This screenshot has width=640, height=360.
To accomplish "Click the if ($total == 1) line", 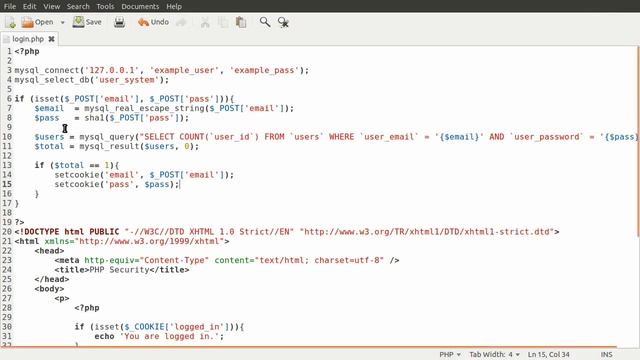I will pos(77,165).
